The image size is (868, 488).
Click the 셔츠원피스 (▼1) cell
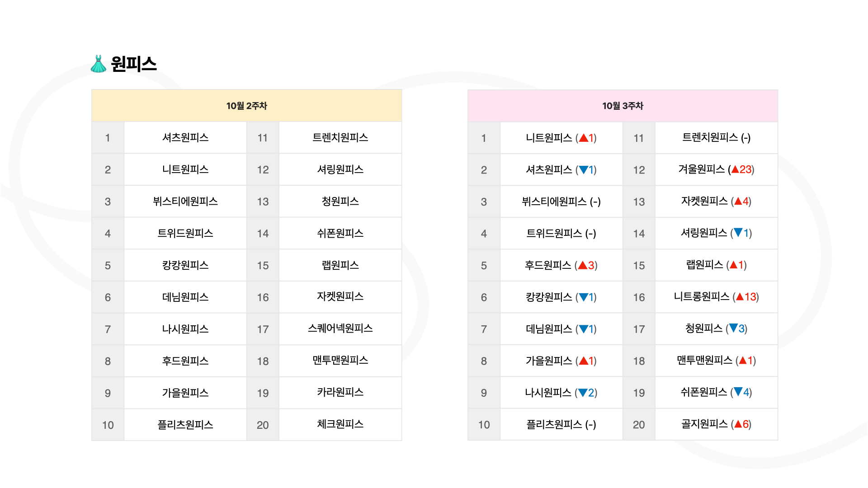click(x=561, y=170)
